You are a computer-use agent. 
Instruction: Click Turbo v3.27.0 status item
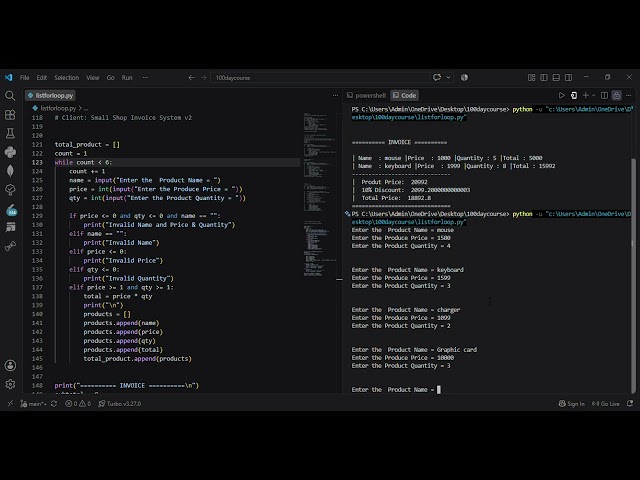(x=120, y=404)
